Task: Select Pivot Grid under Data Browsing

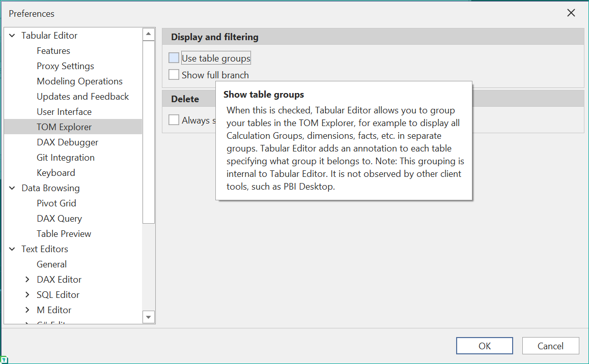Action: (x=55, y=203)
